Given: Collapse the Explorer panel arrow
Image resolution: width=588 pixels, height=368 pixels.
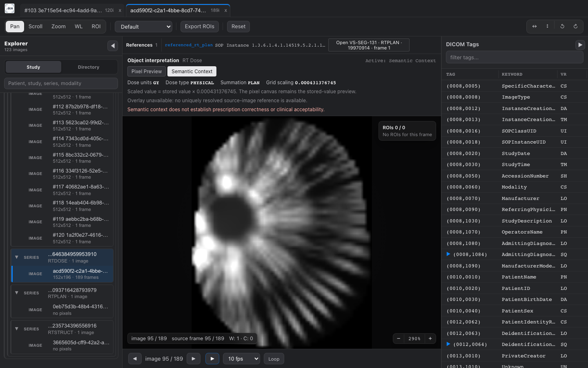Looking at the screenshot, I should (113, 46).
